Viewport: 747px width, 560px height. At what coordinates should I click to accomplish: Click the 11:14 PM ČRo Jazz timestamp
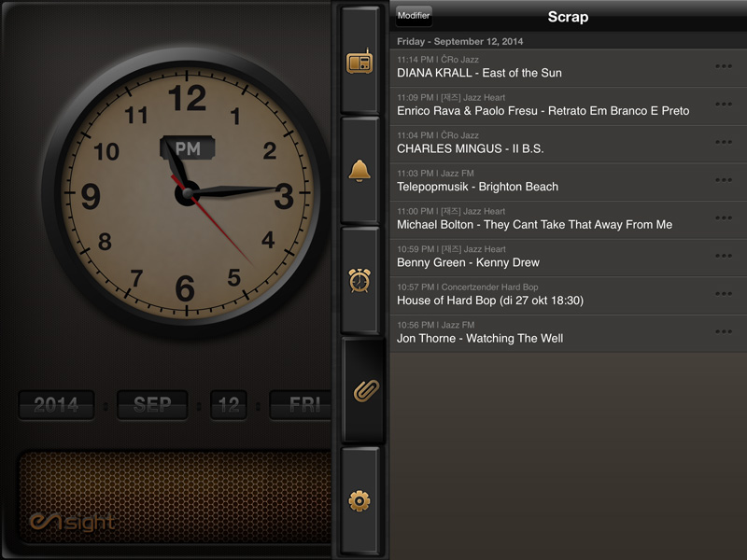point(438,60)
